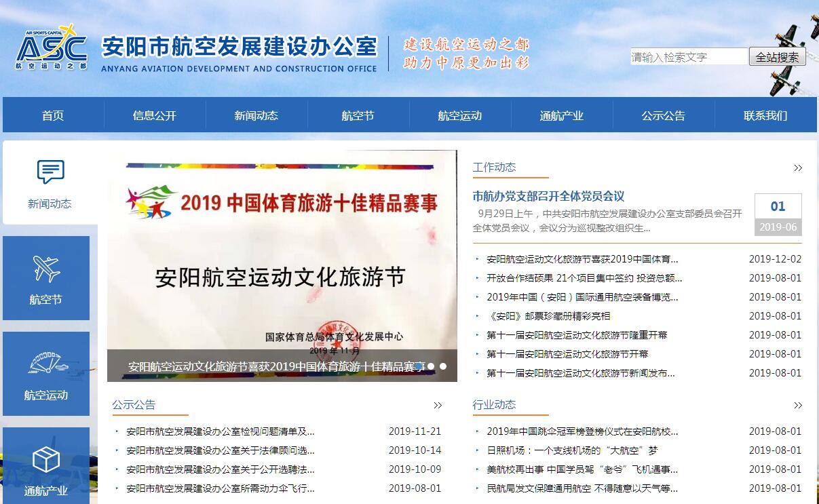Click the last white carousel dot
The image size is (819, 504).
tap(443, 366)
